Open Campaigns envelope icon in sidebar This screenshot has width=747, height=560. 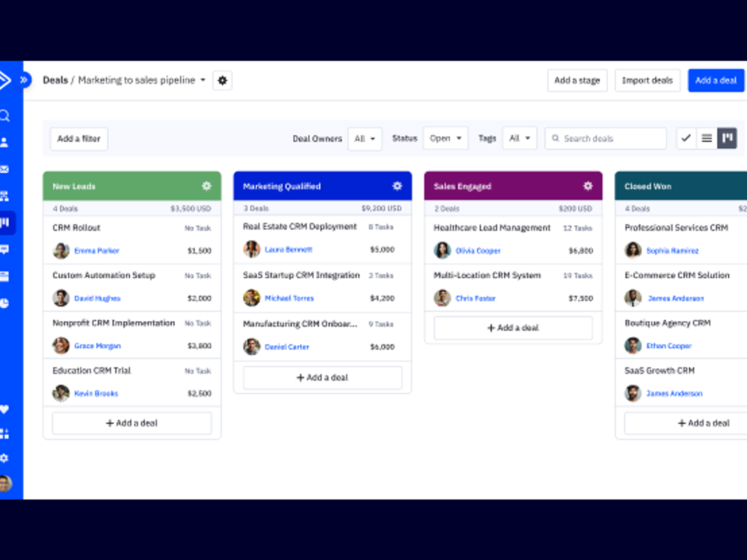(5, 169)
